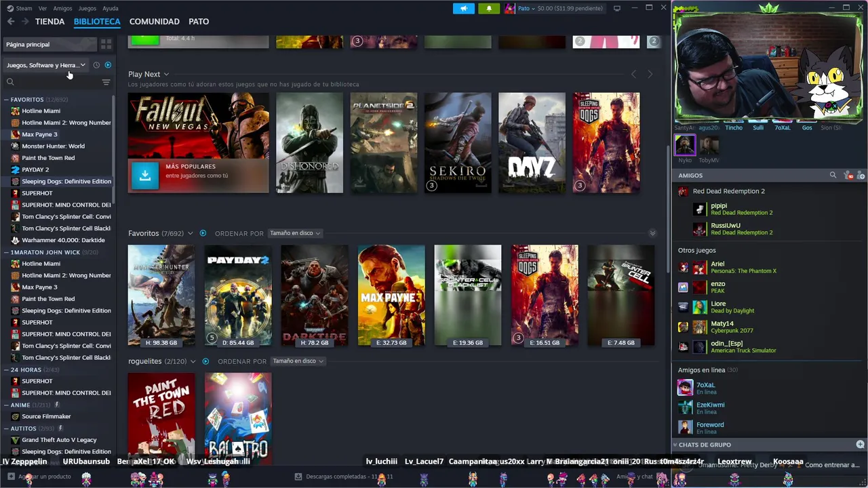Switch to the COMUNIDAD tab
The height and width of the screenshot is (488, 868).
tap(155, 22)
